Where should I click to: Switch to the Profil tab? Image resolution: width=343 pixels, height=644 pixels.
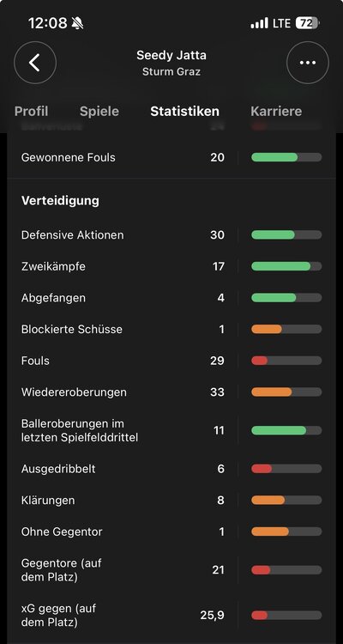click(31, 112)
